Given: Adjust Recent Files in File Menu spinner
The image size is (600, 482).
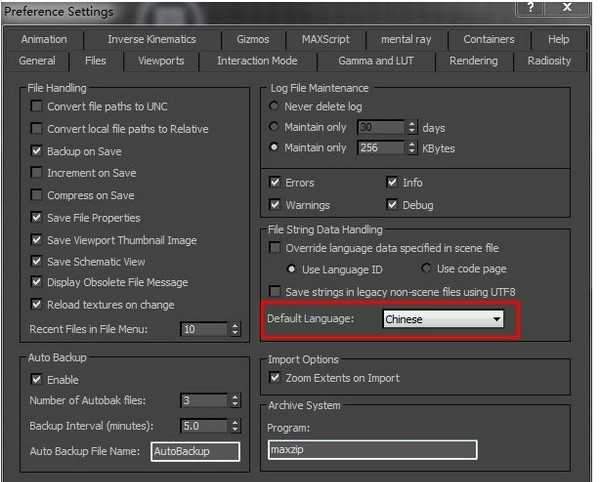Looking at the screenshot, I should coord(235,329).
